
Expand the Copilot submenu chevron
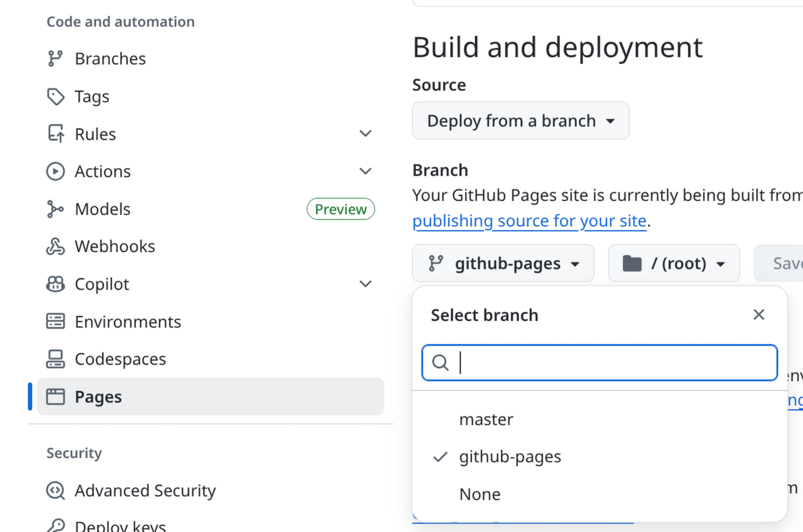click(x=366, y=284)
